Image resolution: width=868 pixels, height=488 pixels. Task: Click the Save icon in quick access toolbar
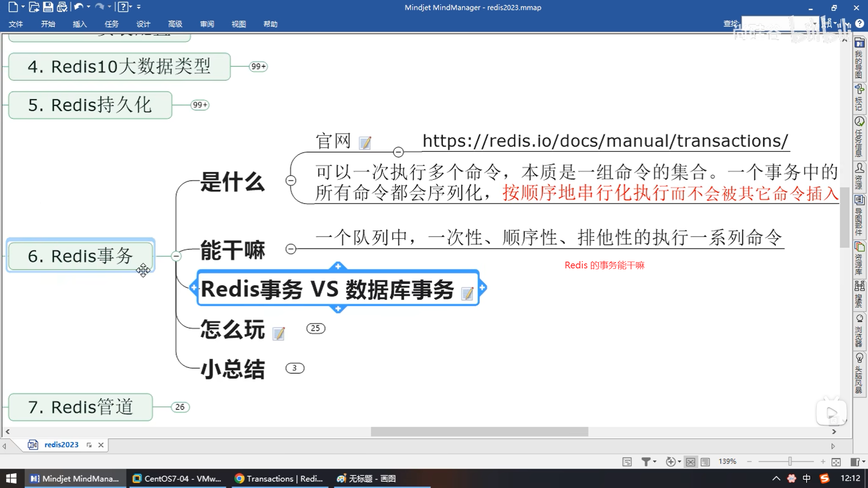point(48,7)
